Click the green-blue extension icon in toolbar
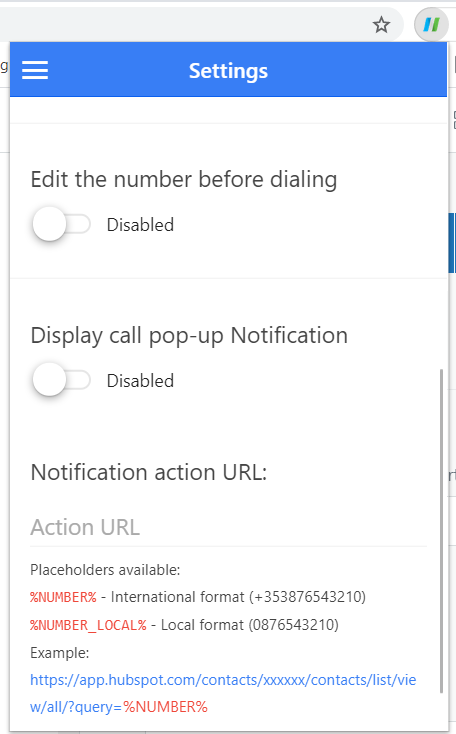The image size is (456, 734). pyautogui.click(x=431, y=25)
